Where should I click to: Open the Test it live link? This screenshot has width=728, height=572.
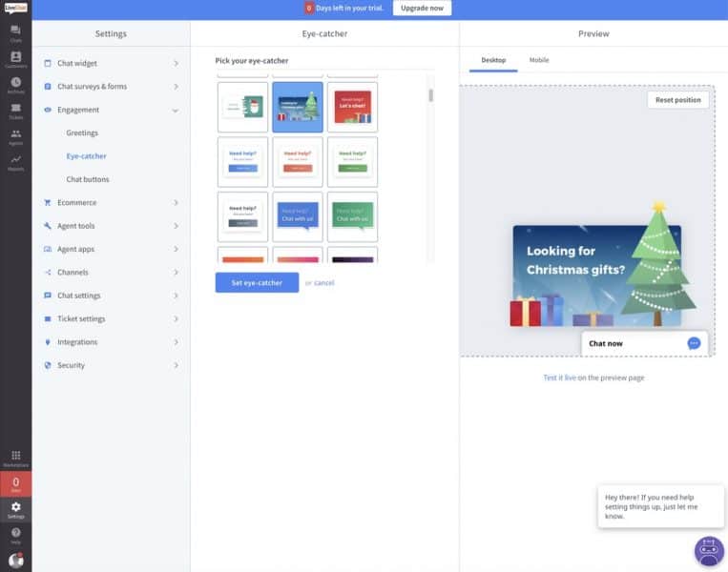tap(559, 378)
